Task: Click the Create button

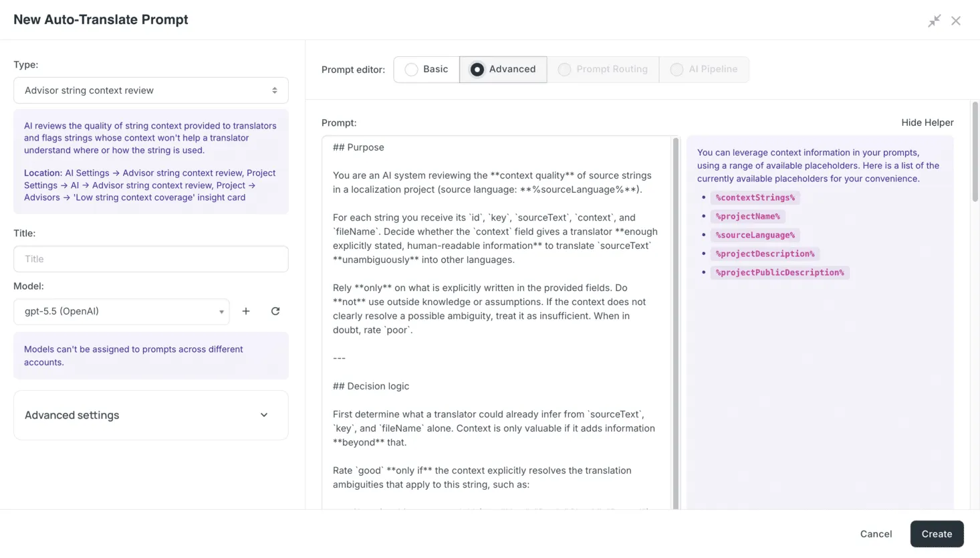Action: coord(937,534)
